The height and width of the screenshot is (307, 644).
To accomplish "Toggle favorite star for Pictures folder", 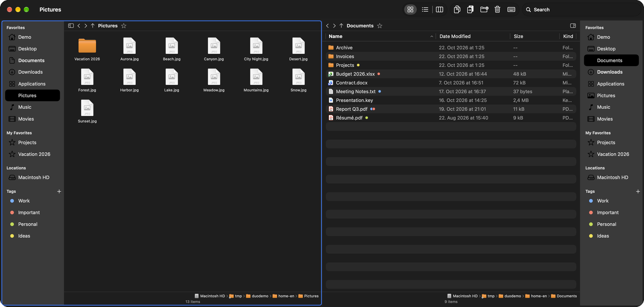I will tap(124, 26).
